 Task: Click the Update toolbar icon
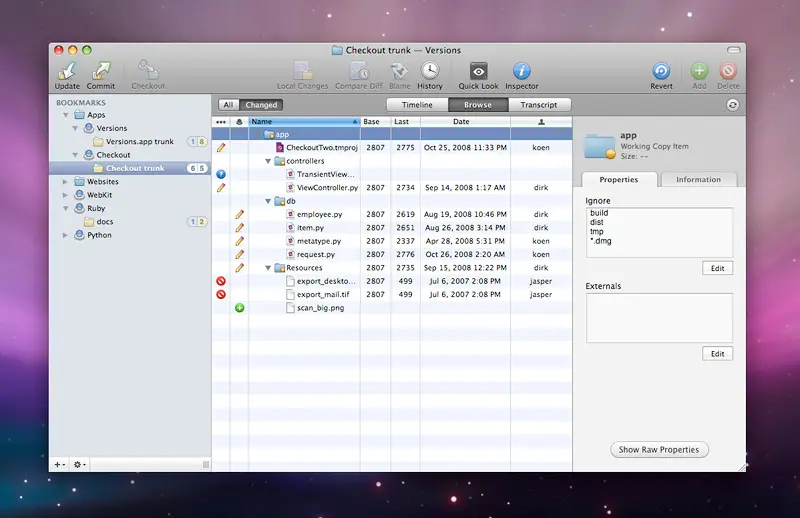click(x=67, y=71)
